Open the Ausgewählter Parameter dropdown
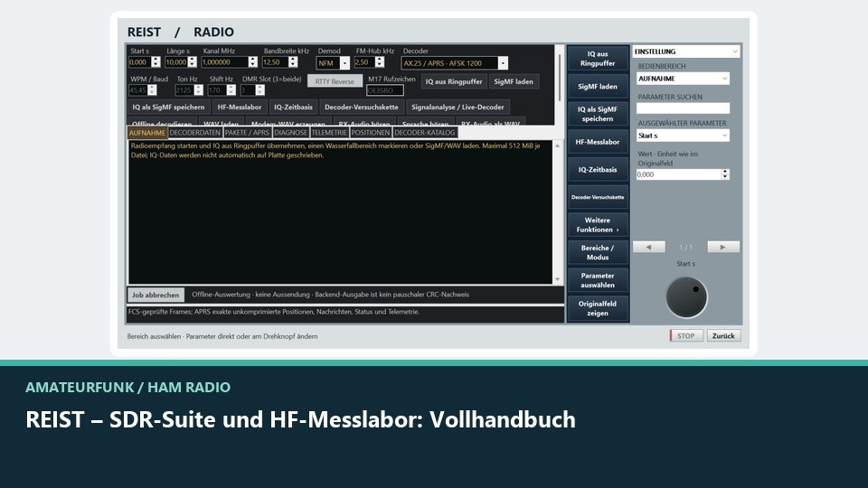 coord(684,136)
